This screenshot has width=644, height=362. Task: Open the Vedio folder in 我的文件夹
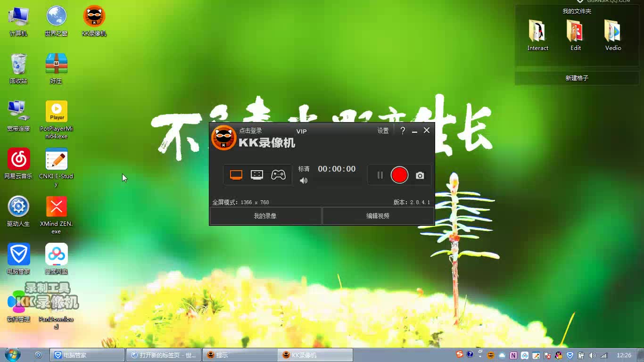pyautogui.click(x=613, y=35)
